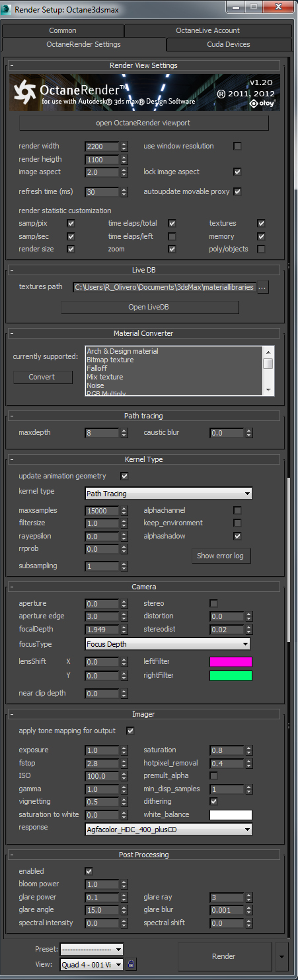Click the glare ray value field
The width and height of the screenshot is (298, 980).
pyautogui.click(x=227, y=898)
